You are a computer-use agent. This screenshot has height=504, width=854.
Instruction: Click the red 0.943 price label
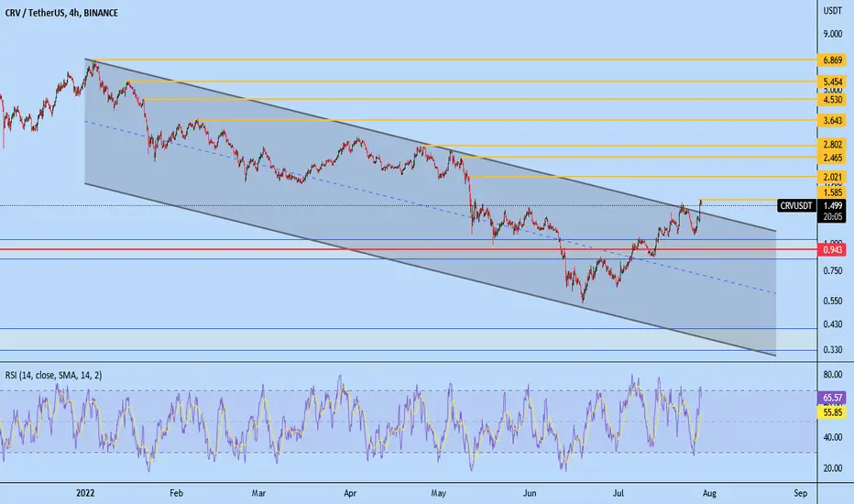click(833, 250)
